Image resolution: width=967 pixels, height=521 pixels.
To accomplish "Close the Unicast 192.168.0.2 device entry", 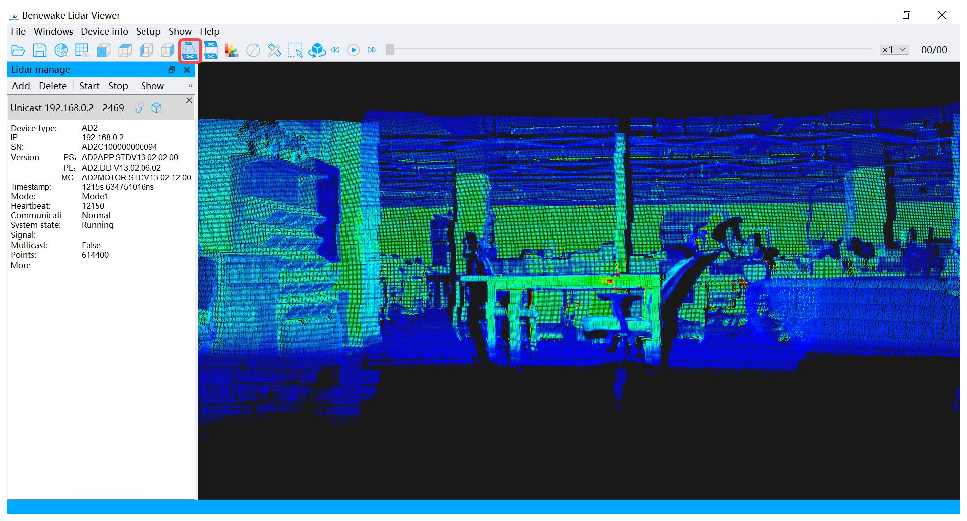I will (x=189, y=100).
